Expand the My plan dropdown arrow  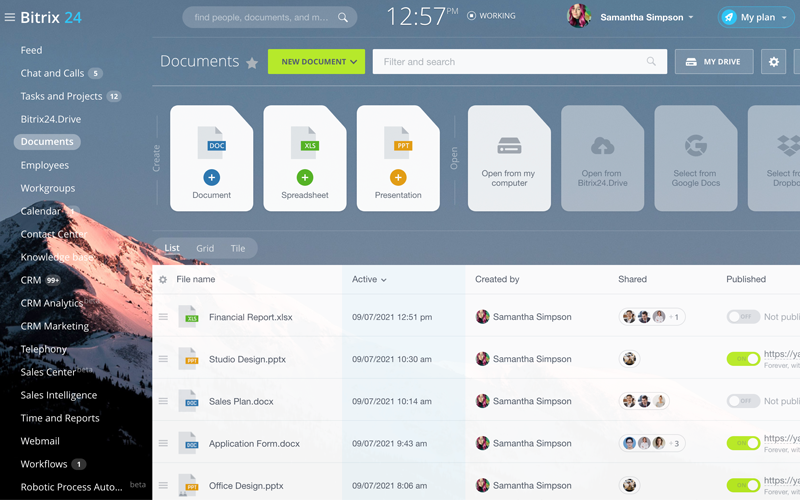click(x=784, y=17)
